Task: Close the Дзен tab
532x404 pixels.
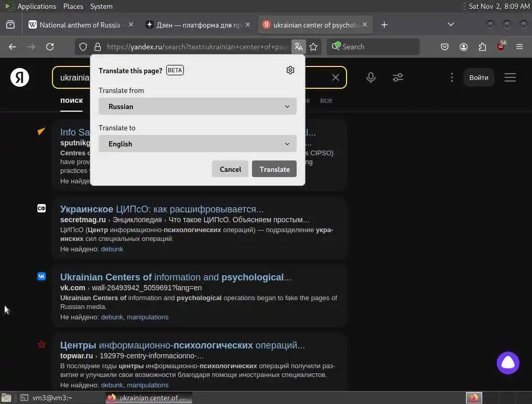Action: (248, 25)
